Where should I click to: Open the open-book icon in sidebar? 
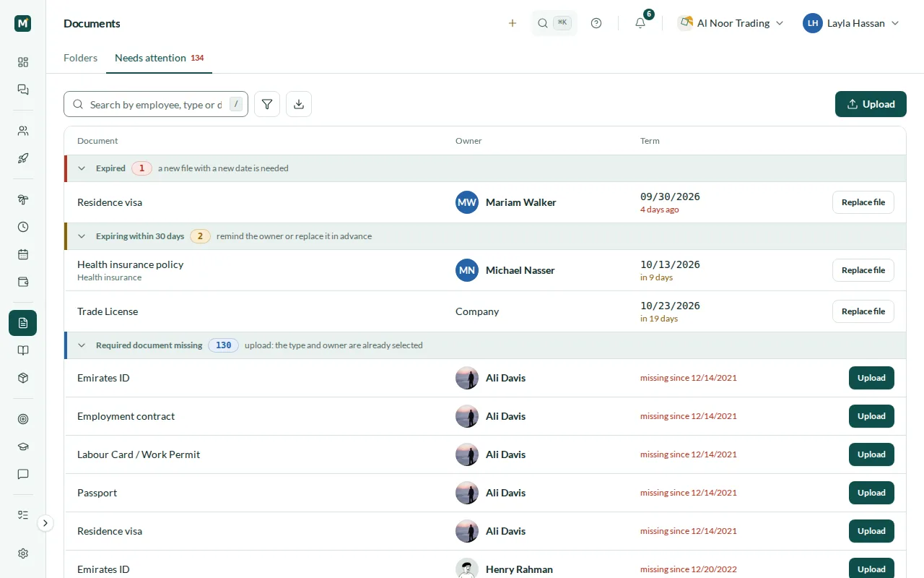pyautogui.click(x=23, y=350)
